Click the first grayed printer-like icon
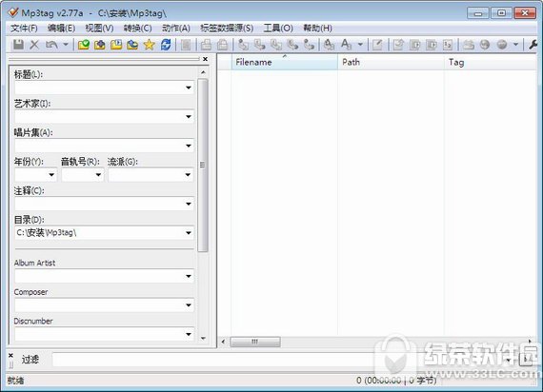The height and width of the screenshot is (392, 543). click(x=206, y=45)
